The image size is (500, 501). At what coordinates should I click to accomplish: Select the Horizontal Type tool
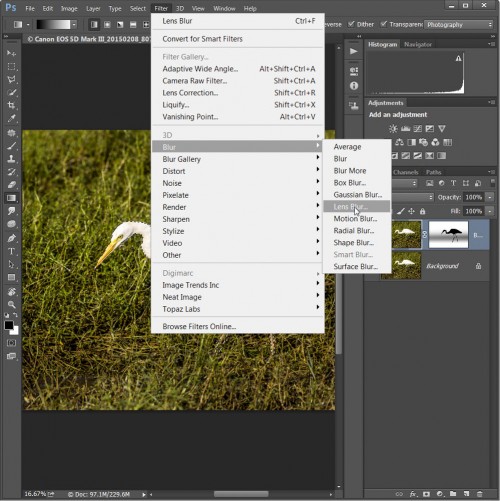click(x=11, y=251)
